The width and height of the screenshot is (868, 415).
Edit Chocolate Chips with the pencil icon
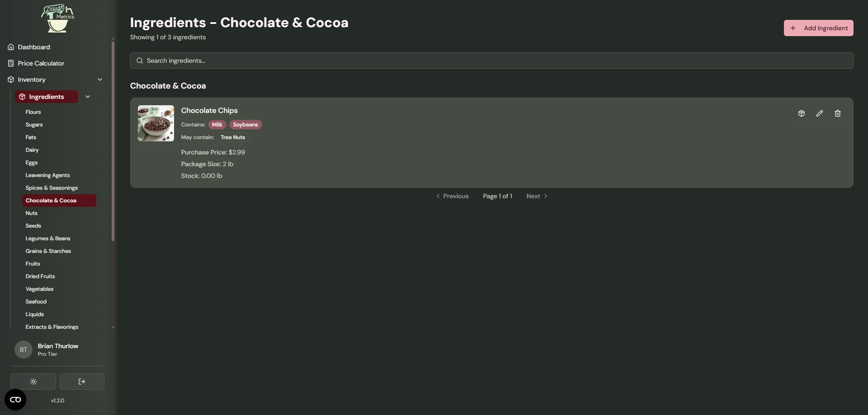click(x=820, y=113)
